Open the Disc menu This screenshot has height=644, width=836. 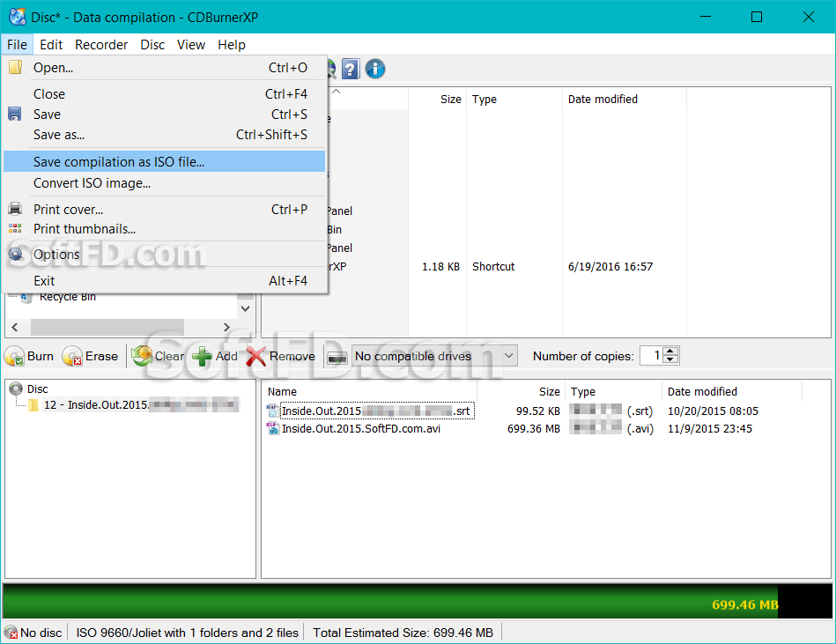[152, 45]
